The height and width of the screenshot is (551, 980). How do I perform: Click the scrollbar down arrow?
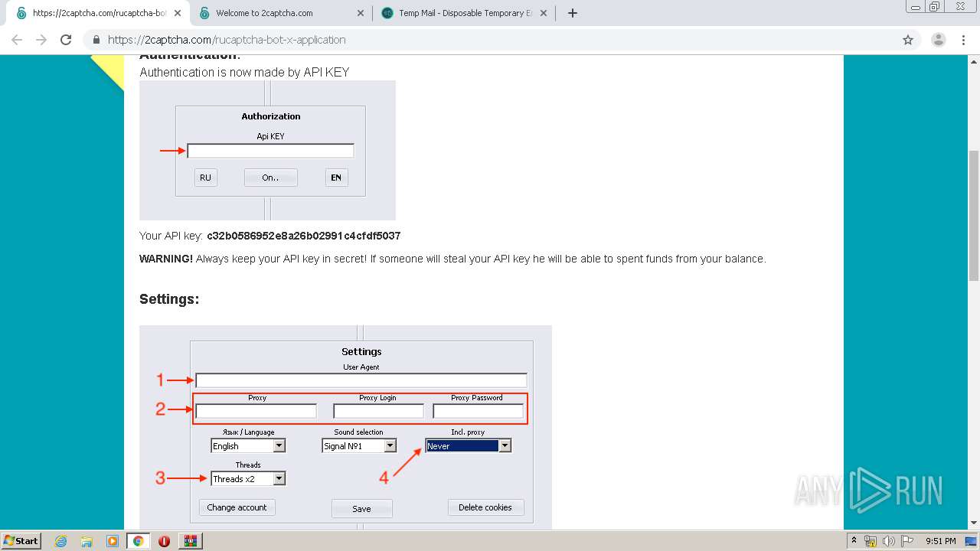974,523
